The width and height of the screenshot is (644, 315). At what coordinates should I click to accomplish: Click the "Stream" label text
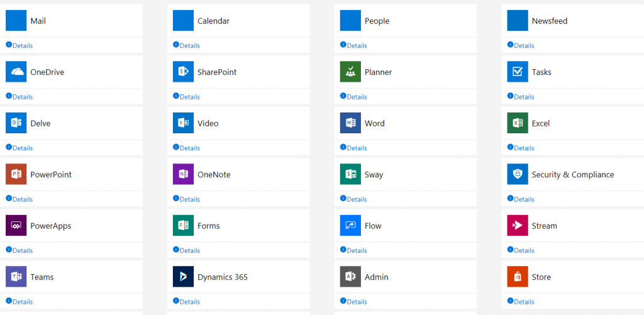coord(545,226)
